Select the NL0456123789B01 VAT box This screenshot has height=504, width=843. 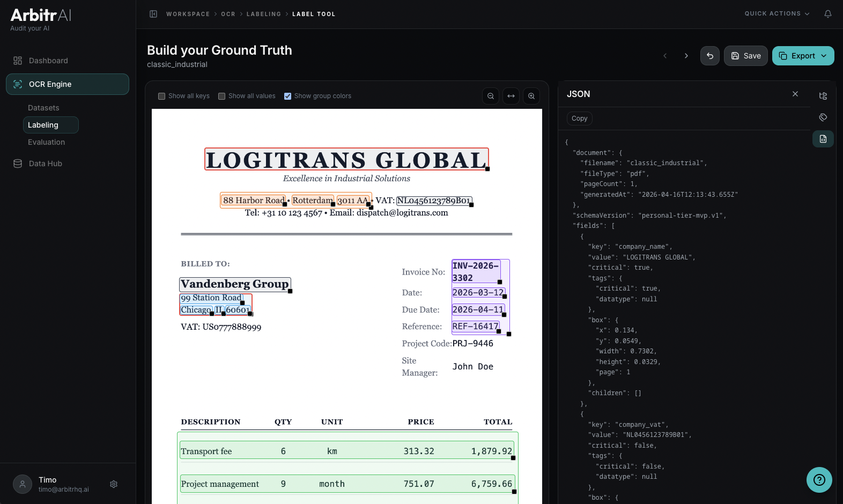pos(434,201)
